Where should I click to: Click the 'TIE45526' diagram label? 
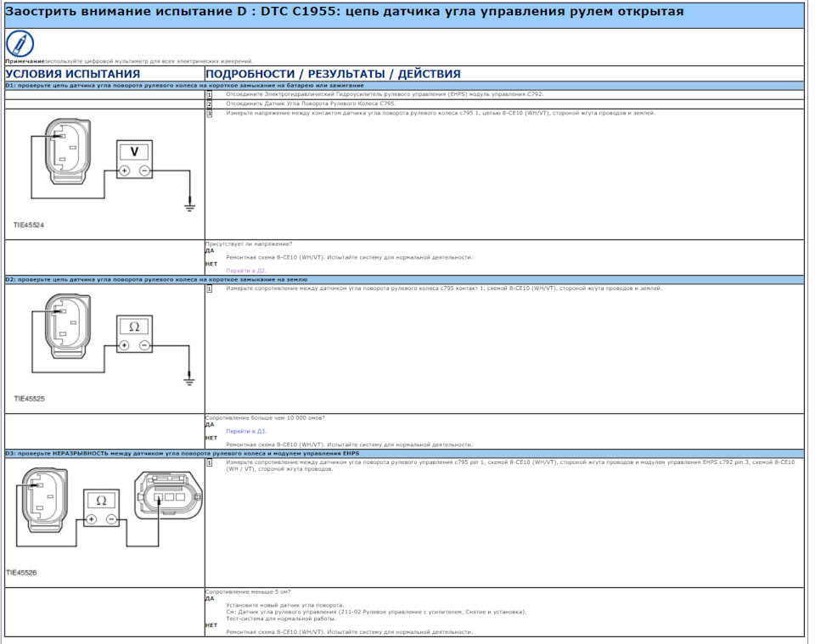pyautogui.click(x=21, y=573)
